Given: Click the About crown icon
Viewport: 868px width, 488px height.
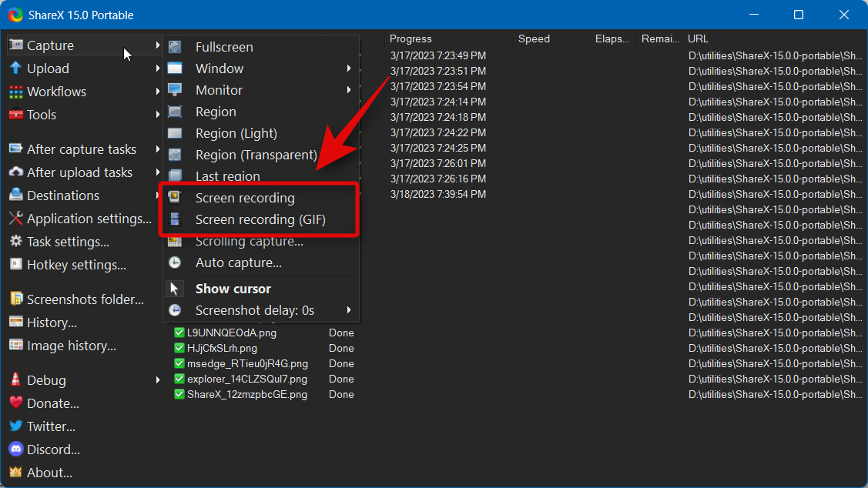Looking at the screenshot, I should (15, 472).
